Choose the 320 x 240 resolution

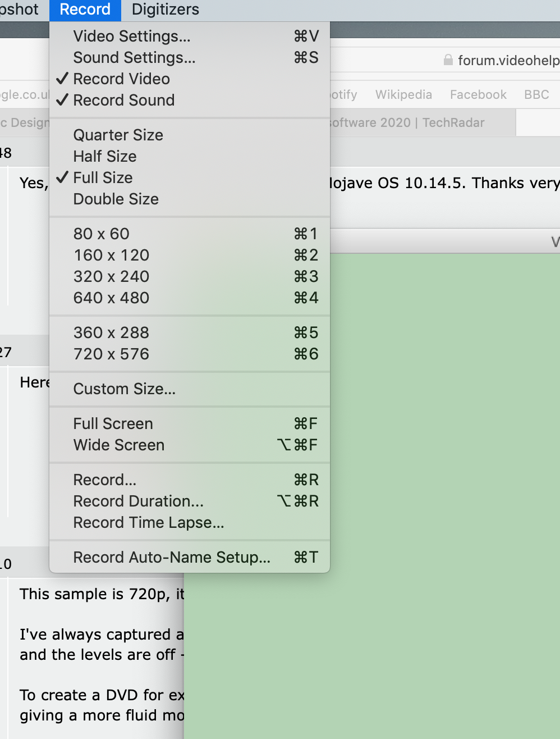point(111,277)
